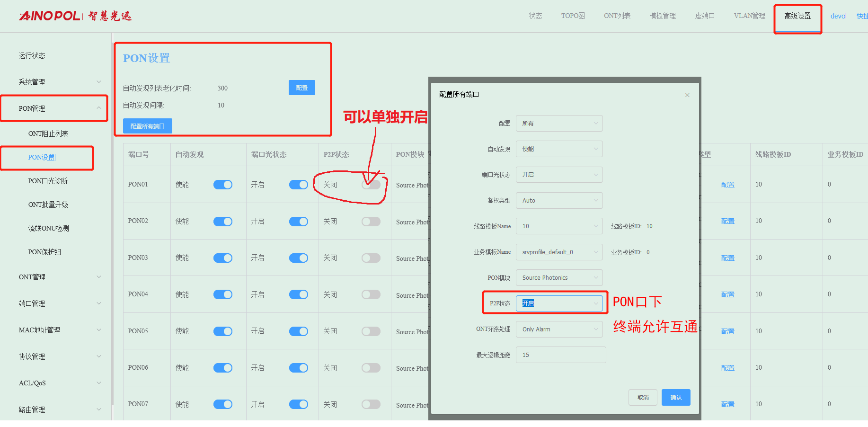Open the ONT环路处理 Only Alarm dropdown
The height and width of the screenshot is (427, 868).
[x=559, y=329]
